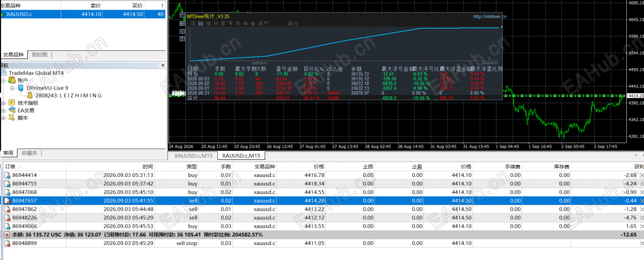The width and height of the screenshot is (644, 260).
Task: Open the 收藏夹 favorites tab
Action: tap(29, 153)
